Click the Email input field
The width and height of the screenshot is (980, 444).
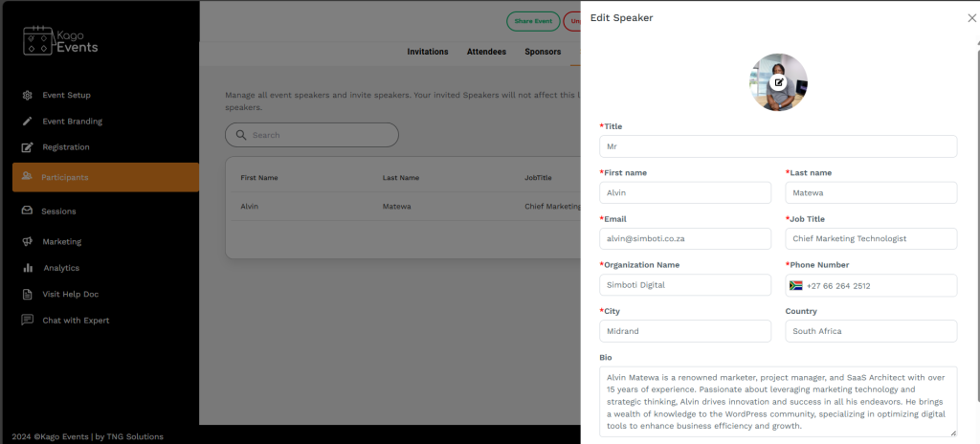pos(685,238)
